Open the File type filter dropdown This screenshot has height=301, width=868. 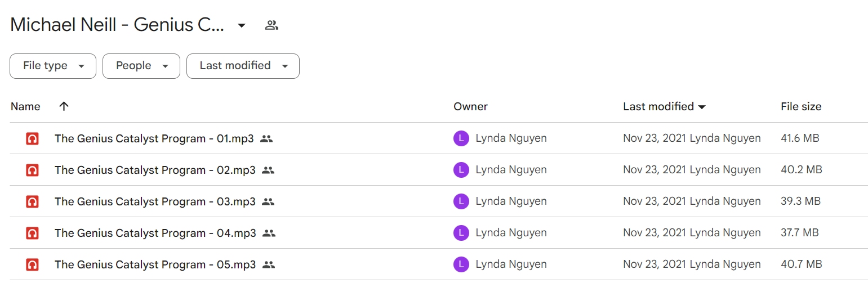[53, 66]
